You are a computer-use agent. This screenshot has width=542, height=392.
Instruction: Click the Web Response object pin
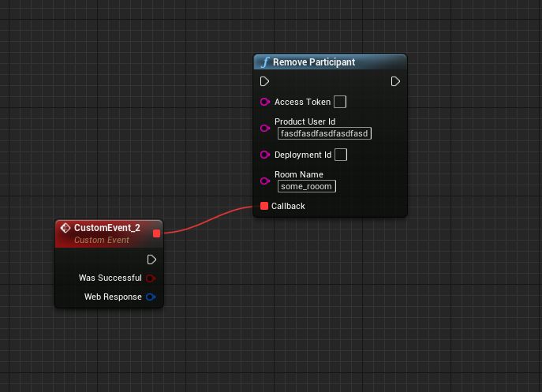click(x=150, y=297)
